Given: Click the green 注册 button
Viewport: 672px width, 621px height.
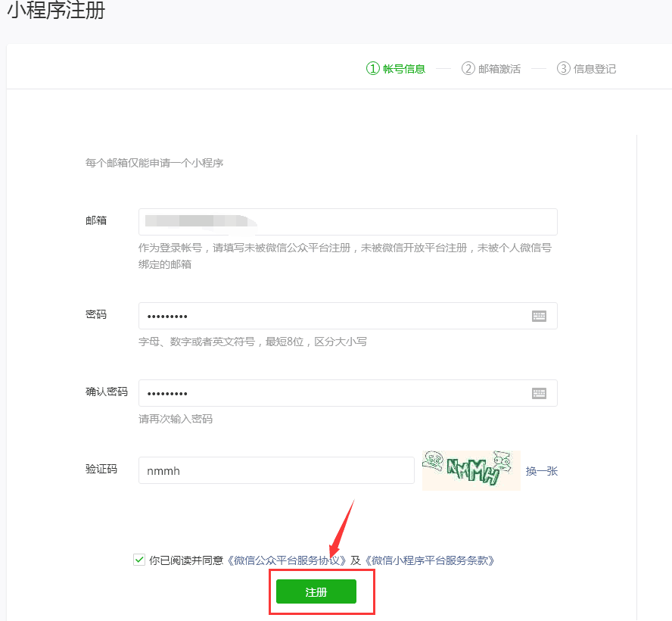Looking at the screenshot, I should pyautogui.click(x=316, y=591).
